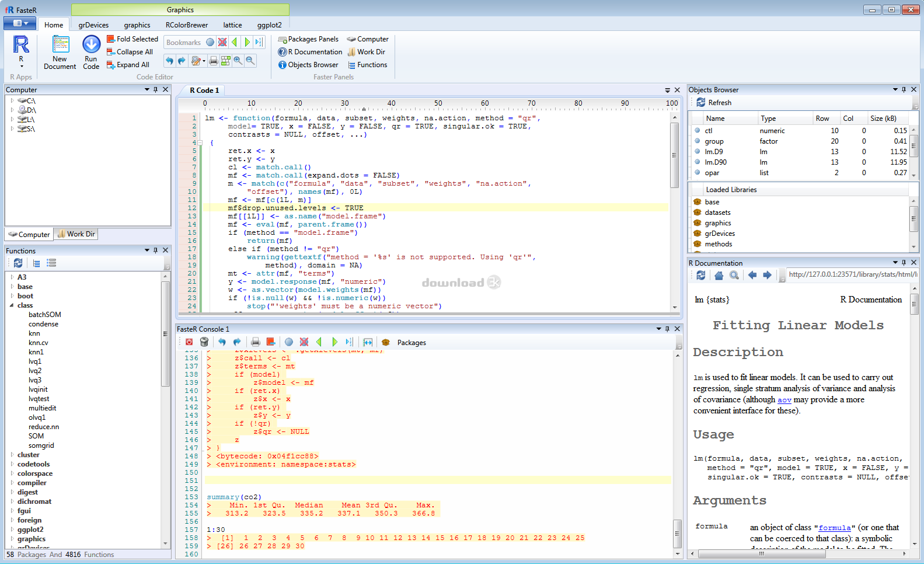Show the Work Dir panel
The width and height of the screenshot is (924, 564).
(366, 52)
